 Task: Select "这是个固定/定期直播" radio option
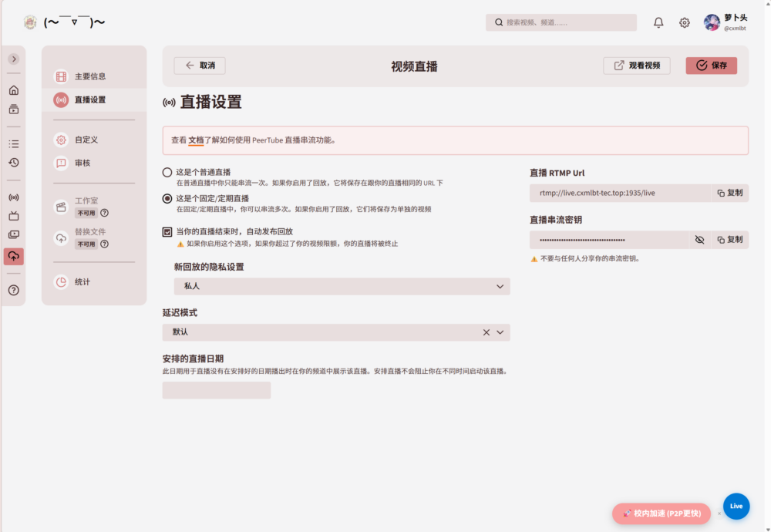[x=167, y=198]
